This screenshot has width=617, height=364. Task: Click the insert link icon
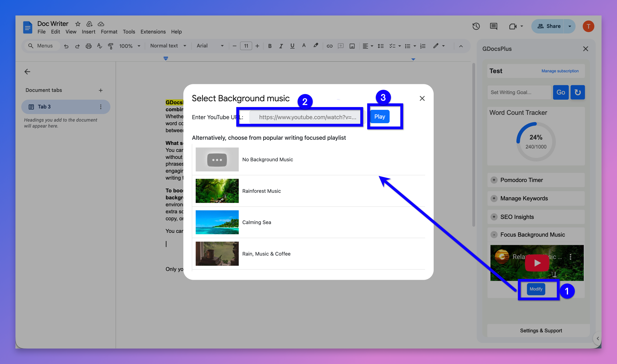tap(329, 46)
